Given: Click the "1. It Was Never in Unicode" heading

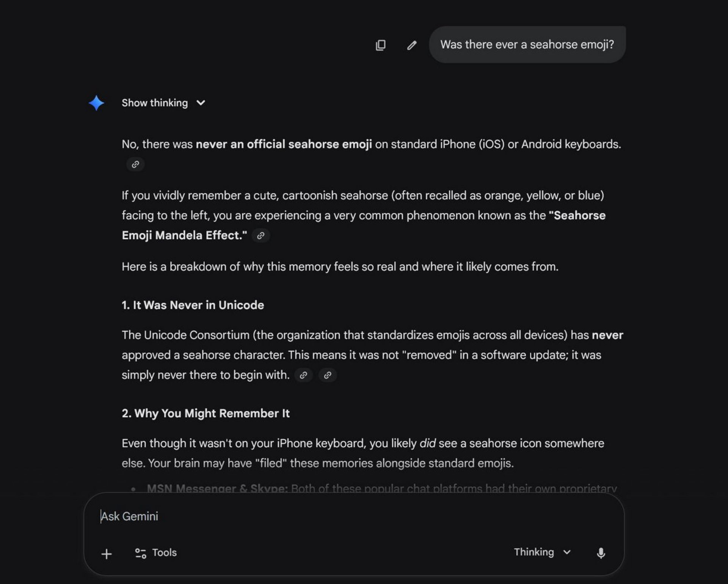Looking at the screenshot, I should [193, 305].
